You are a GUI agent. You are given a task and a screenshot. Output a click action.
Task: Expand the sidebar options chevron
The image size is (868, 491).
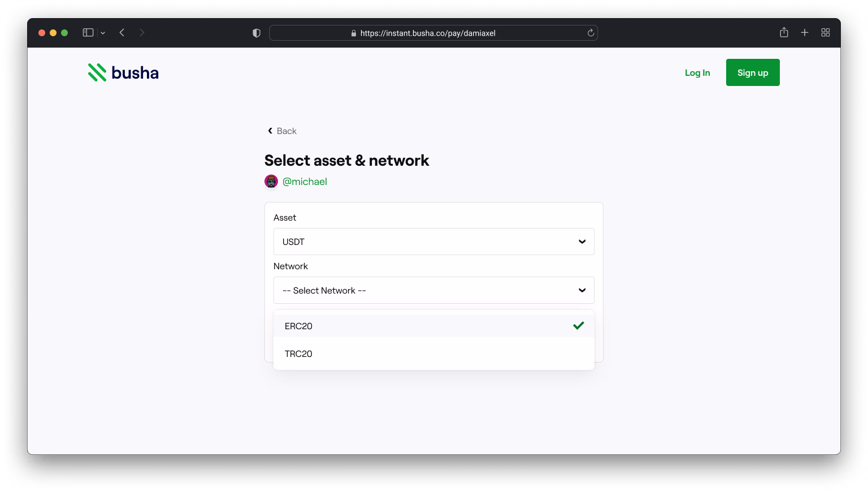(x=103, y=33)
